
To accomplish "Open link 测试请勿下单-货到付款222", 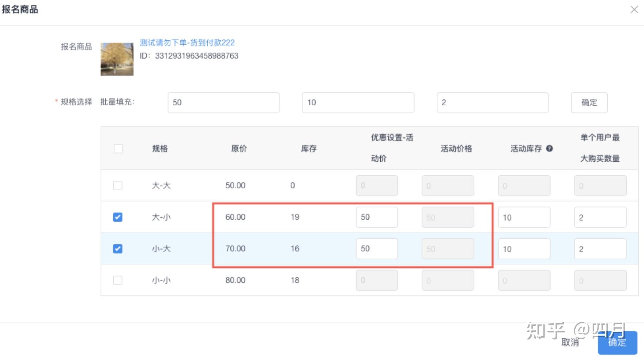I will (187, 43).
